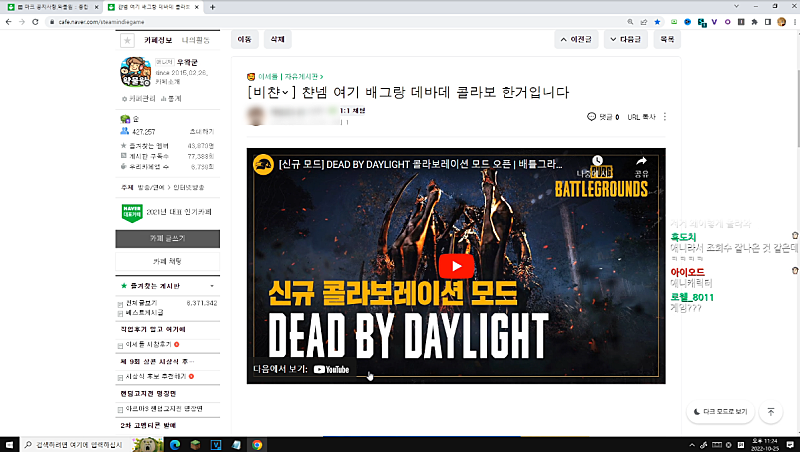800x452 pixels.
Task: Toggle dark mode with 다크 모드로 보기
Action: 720,411
